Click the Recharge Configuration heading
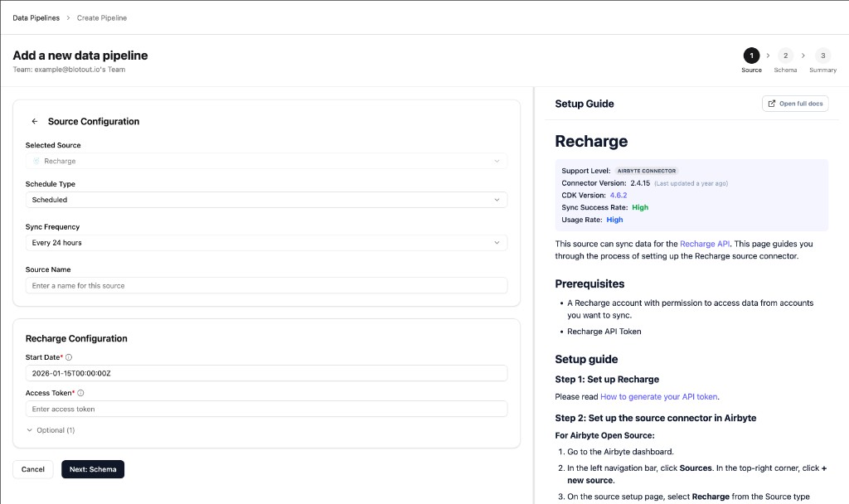The image size is (849, 504). [x=76, y=338]
